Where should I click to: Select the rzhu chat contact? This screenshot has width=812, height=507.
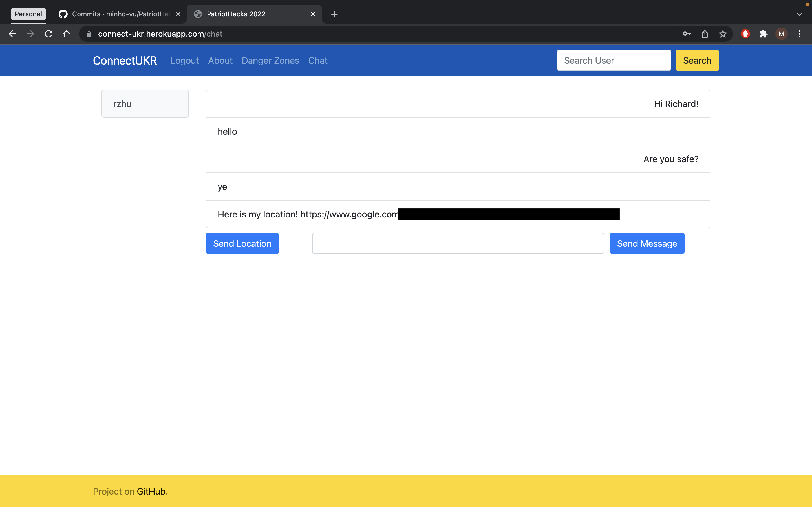pos(145,104)
